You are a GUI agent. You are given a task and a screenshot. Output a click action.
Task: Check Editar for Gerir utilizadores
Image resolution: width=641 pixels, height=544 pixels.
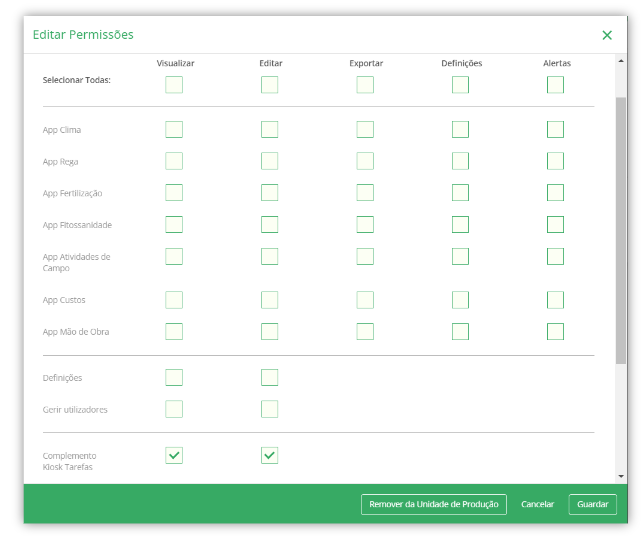(269, 409)
